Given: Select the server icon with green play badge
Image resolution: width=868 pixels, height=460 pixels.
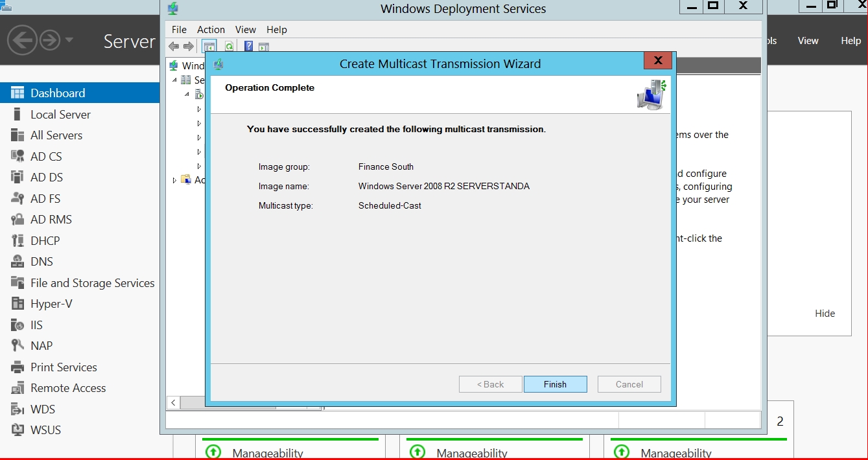Looking at the screenshot, I should click(x=200, y=95).
